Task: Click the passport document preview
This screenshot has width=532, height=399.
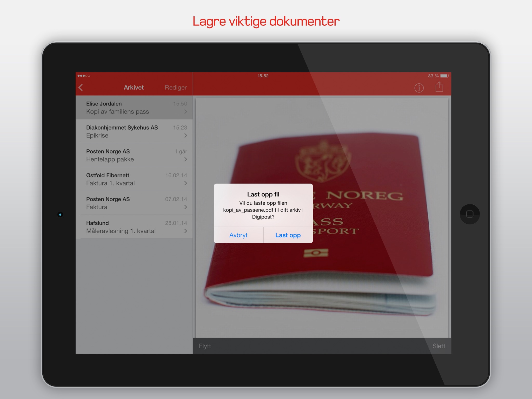Action: click(x=322, y=218)
